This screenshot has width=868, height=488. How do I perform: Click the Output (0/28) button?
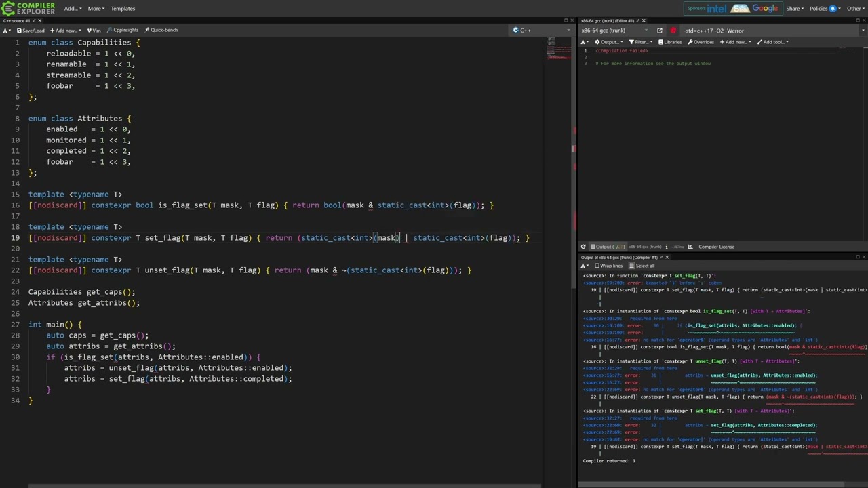pyautogui.click(x=607, y=247)
